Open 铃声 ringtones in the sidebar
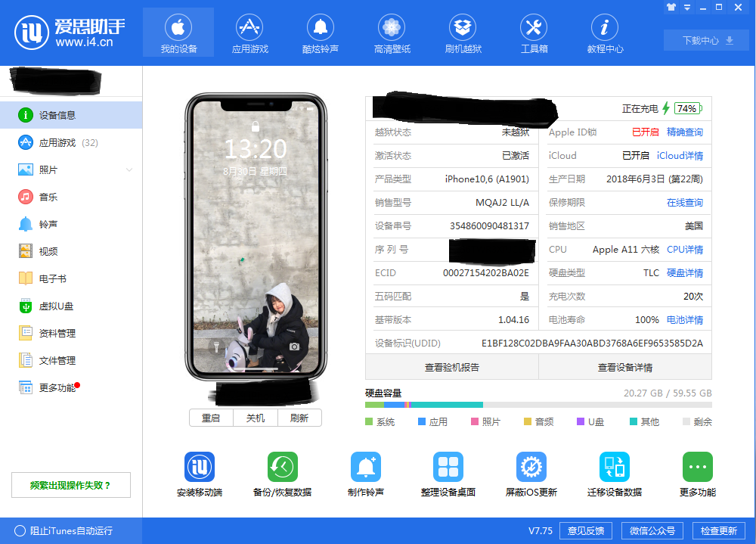This screenshot has height=544, width=756. pos(71,225)
